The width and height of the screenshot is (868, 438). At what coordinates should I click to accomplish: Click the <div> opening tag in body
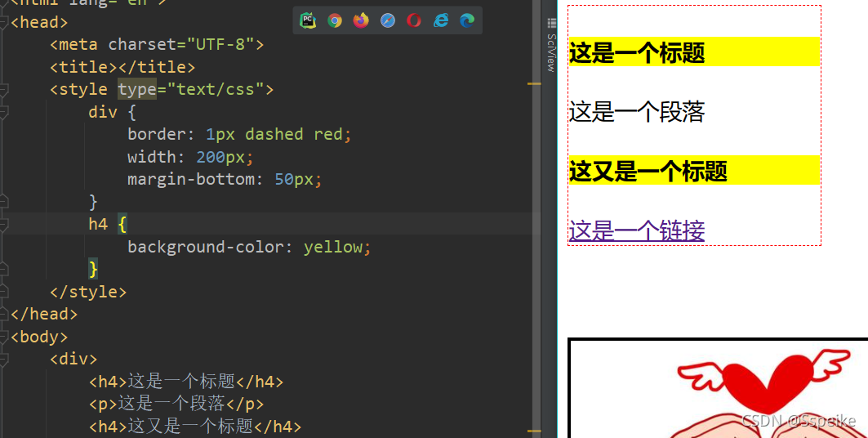coord(73,360)
